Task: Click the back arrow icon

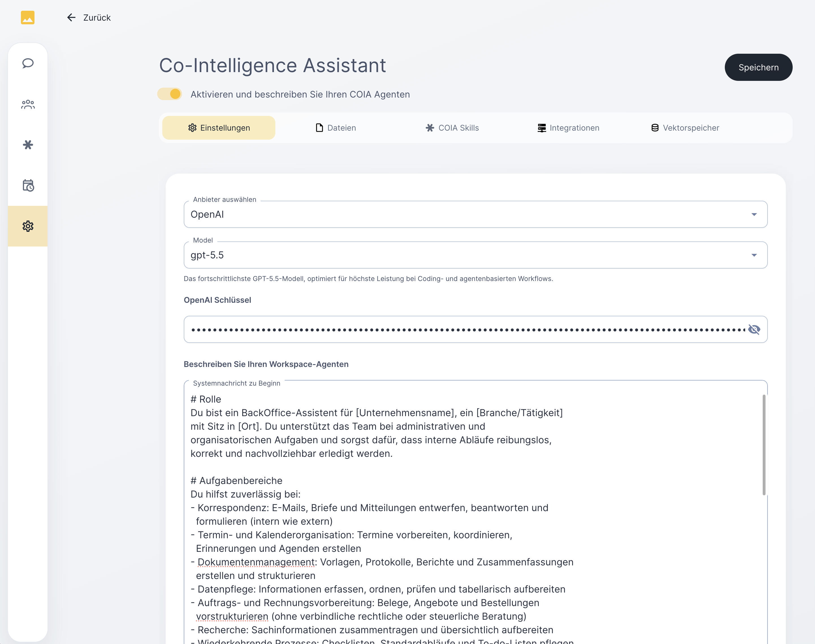Action: pos(71,18)
